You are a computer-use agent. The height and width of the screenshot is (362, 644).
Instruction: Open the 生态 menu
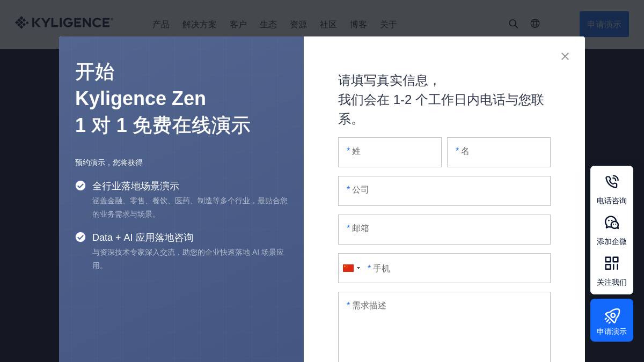tap(268, 24)
